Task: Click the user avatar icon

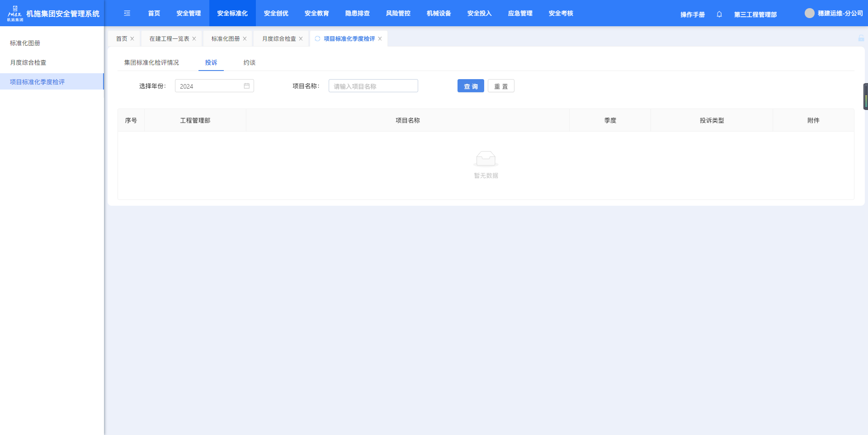Action: pyautogui.click(x=809, y=14)
